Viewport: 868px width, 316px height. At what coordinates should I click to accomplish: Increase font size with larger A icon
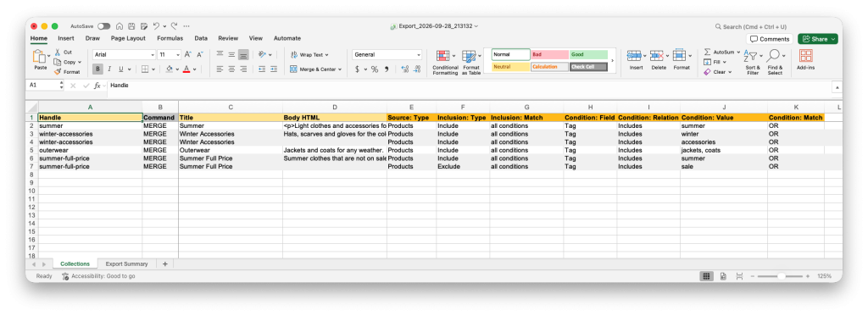187,55
